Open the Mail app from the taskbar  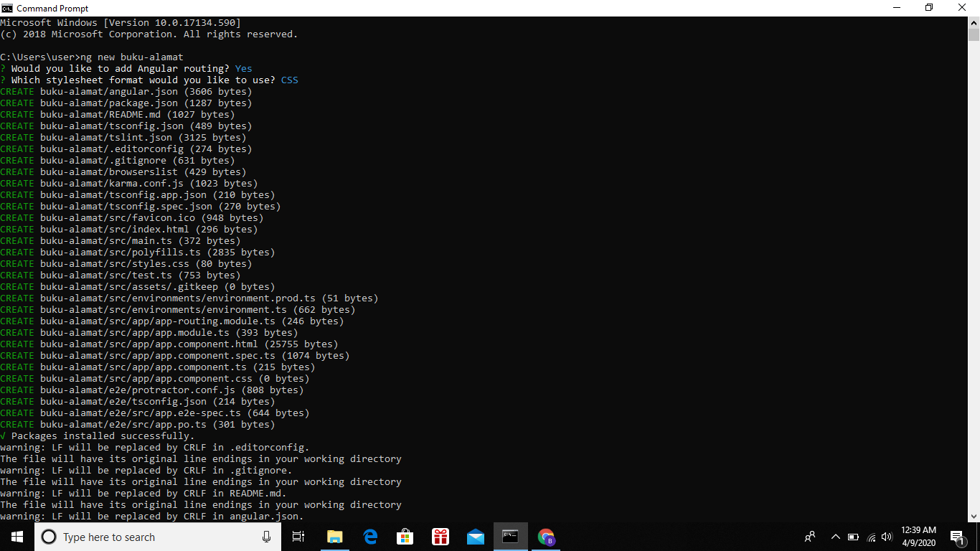[x=476, y=537]
